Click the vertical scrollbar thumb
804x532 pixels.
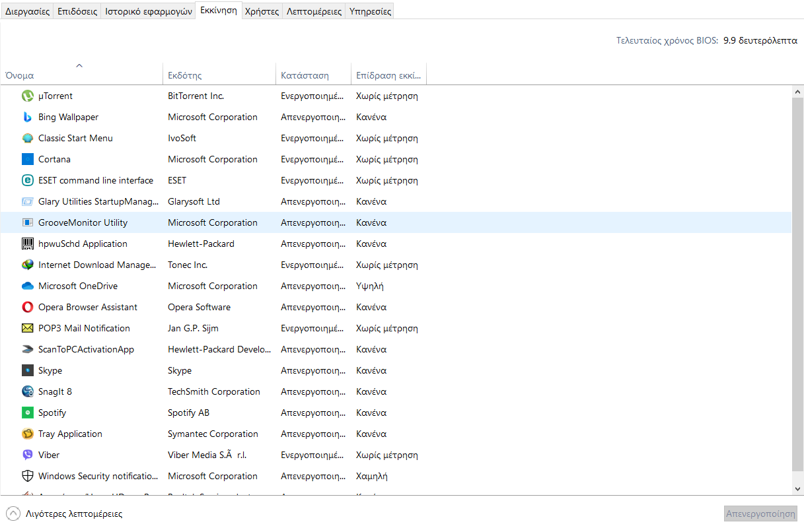tap(797, 284)
